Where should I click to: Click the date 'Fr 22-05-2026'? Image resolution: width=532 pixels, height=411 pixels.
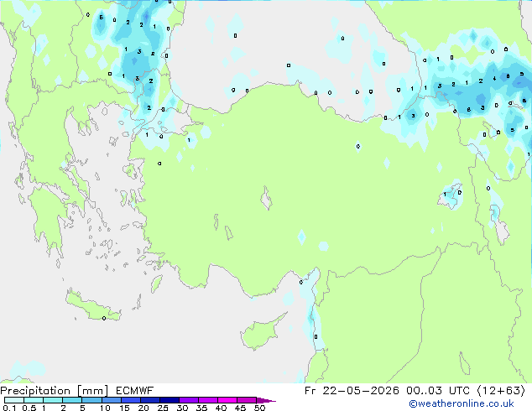(x=352, y=391)
